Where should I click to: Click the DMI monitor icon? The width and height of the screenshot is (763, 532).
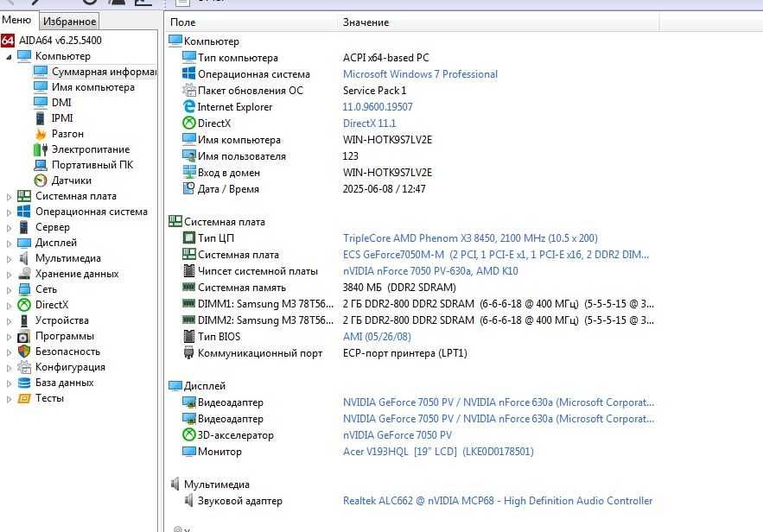pyautogui.click(x=41, y=103)
